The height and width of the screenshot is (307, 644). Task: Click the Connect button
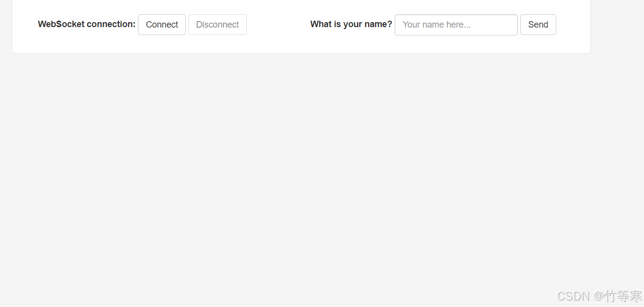tap(162, 25)
